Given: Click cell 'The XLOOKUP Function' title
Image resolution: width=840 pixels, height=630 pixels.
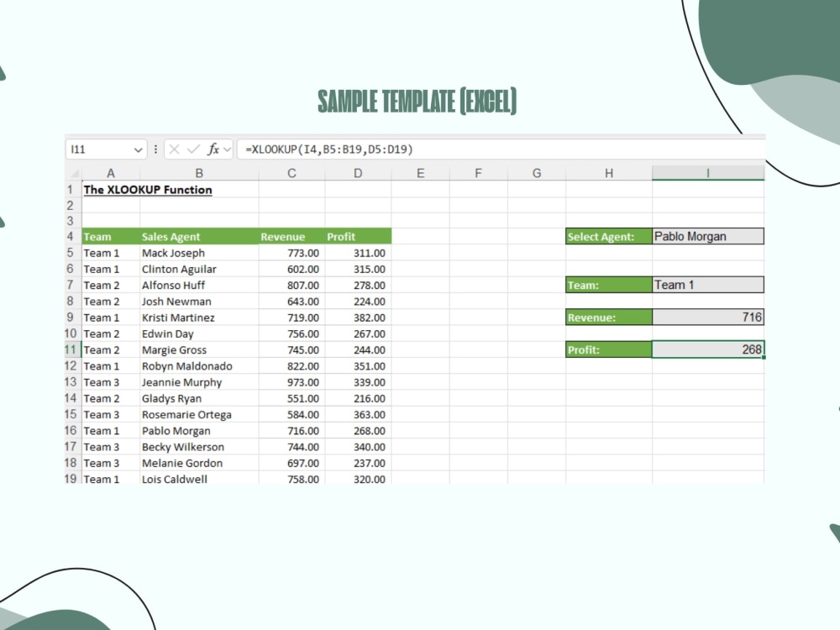Looking at the screenshot, I should [x=148, y=190].
